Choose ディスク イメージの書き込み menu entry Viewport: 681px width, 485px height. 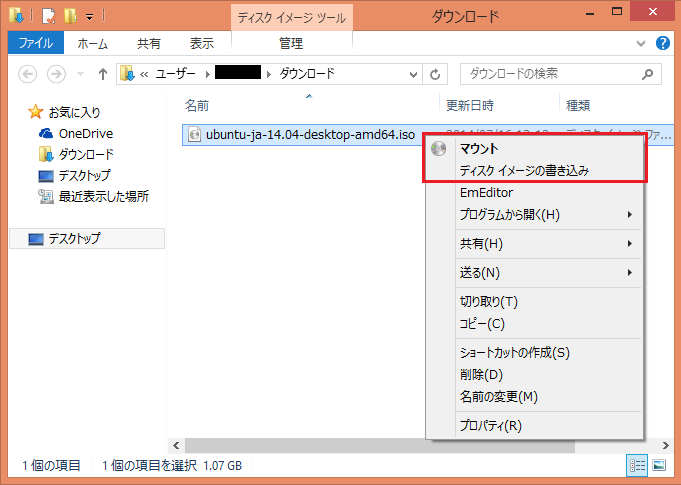(x=535, y=171)
